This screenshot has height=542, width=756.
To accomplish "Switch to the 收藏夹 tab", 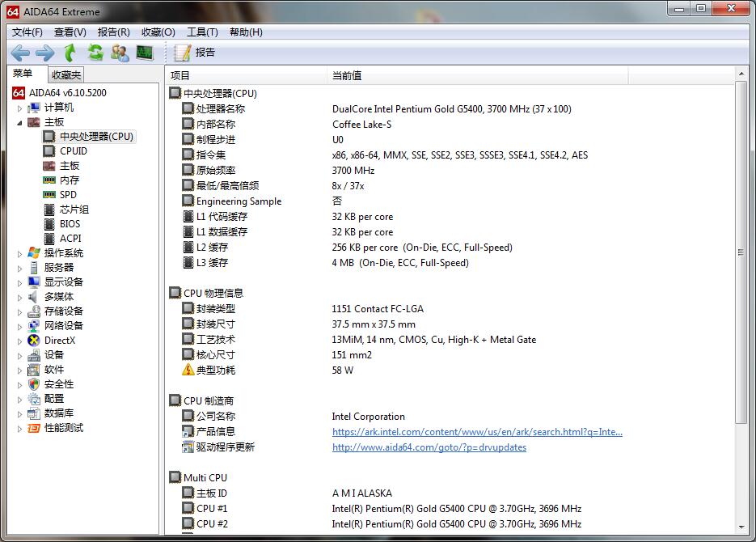I will [x=66, y=75].
